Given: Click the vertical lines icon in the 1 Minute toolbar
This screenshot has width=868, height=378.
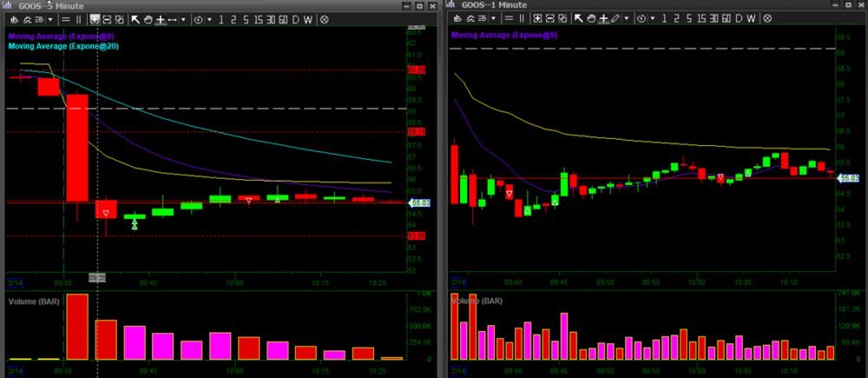Looking at the screenshot, I should click(520, 18).
